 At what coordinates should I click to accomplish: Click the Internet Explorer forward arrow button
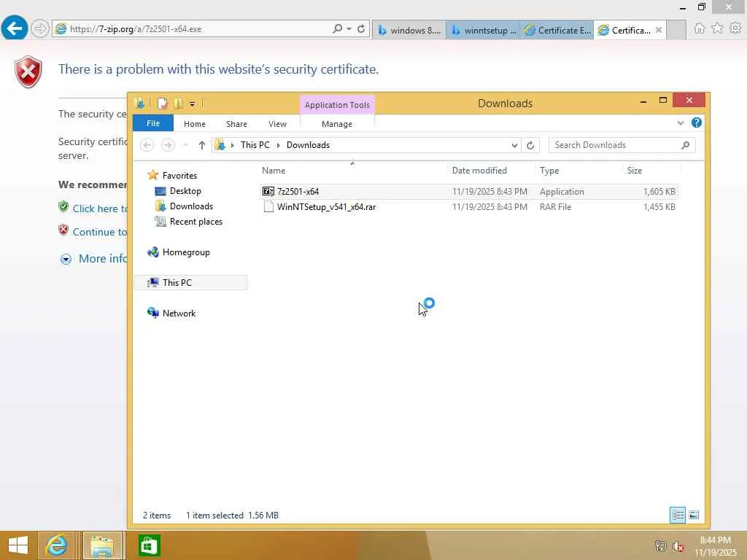[x=40, y=28]
